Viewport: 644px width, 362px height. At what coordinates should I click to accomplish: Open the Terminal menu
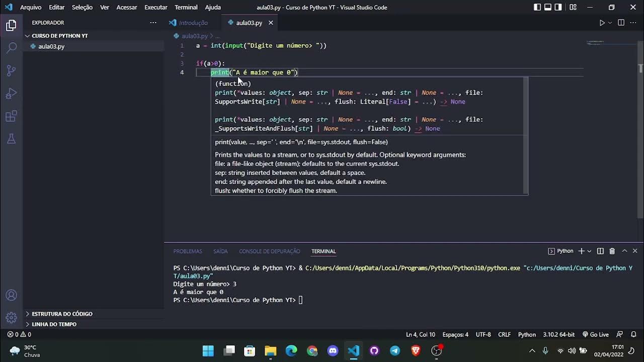tap(186, 7)
